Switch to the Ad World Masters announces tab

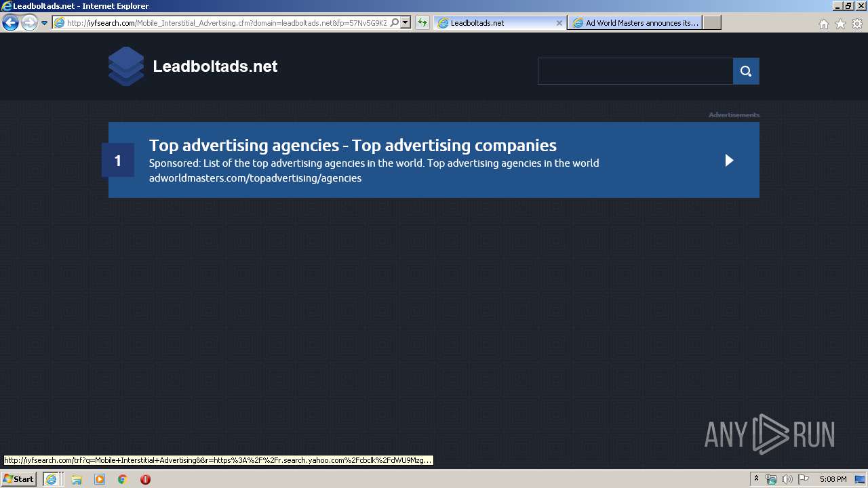635,23
